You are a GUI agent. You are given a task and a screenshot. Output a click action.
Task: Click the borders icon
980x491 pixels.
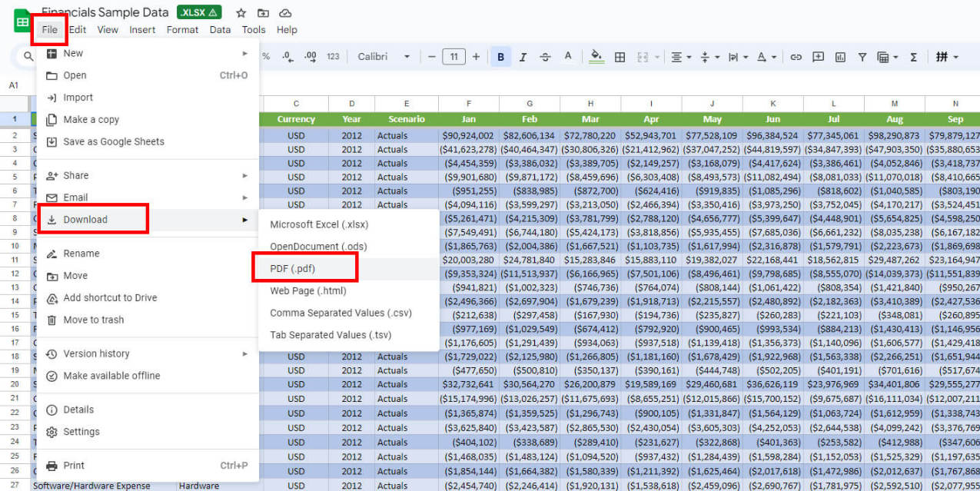point(620,57)
